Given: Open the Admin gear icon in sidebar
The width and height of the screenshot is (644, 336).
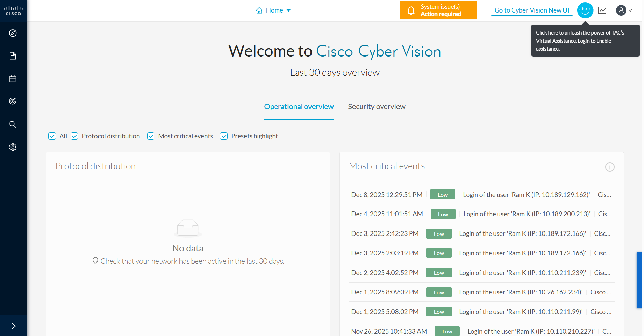Looking at the screenshot, I should click(13, 147).
